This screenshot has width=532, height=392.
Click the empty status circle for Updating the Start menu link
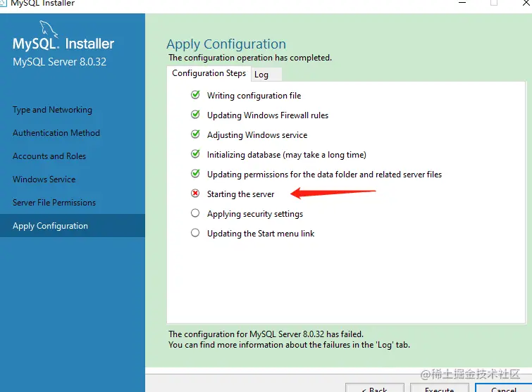195,233
